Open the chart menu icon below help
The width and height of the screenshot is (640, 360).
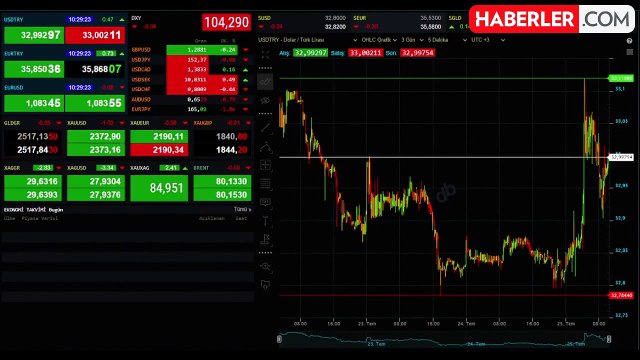point(629,52)
